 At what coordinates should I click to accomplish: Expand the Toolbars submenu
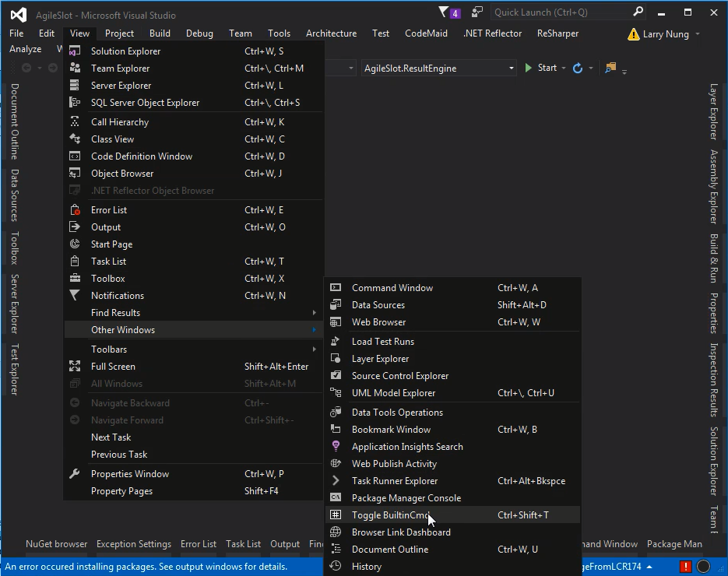click(315, 349)
